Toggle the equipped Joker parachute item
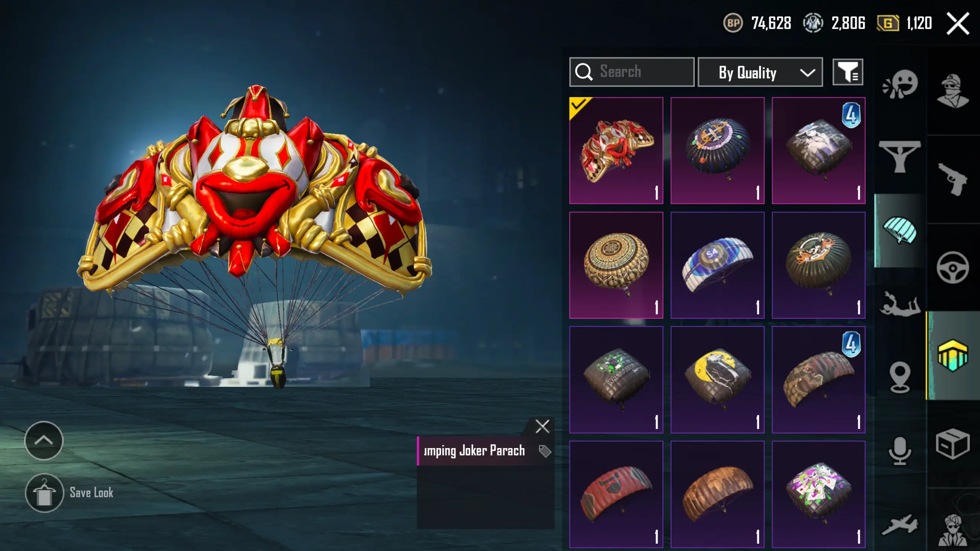Viewport: 980px width, 551px height. [x=616, y=150]
